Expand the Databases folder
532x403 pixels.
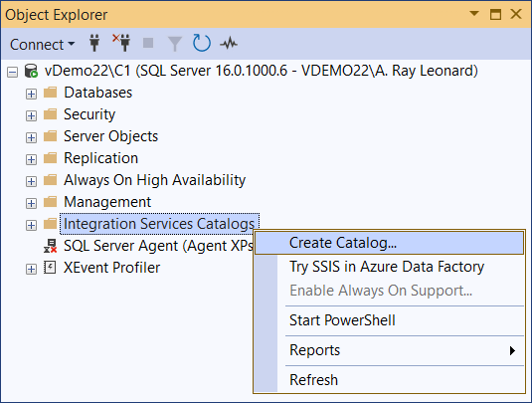(31, 95)
